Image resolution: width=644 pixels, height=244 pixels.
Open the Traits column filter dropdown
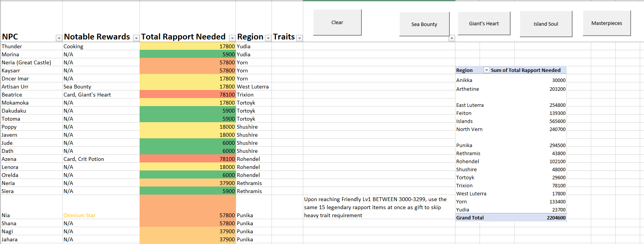tap(300, 38)
